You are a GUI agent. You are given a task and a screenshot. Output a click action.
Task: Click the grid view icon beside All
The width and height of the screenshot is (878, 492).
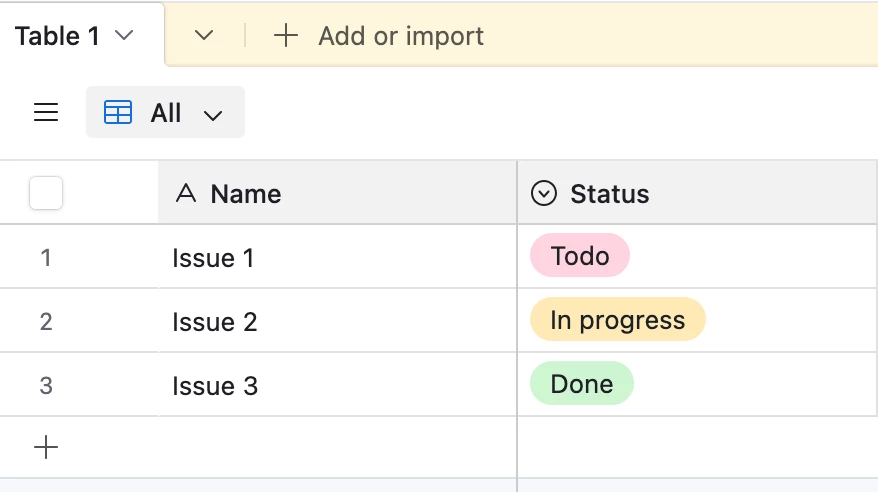(118, 113)
